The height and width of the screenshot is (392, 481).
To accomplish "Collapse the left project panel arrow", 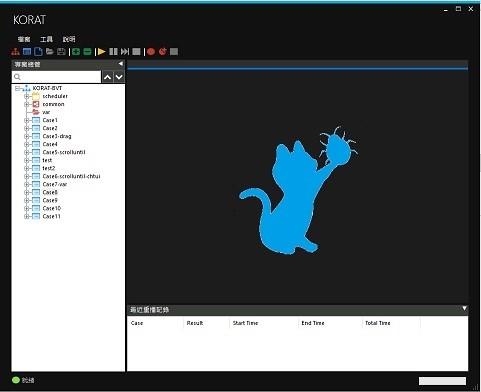I will [x=120, y=64].
